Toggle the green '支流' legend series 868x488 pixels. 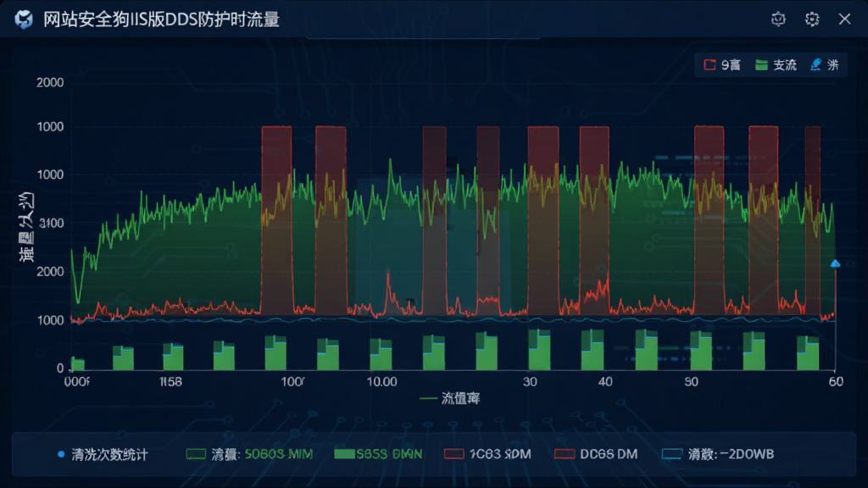tap(776, 64)
